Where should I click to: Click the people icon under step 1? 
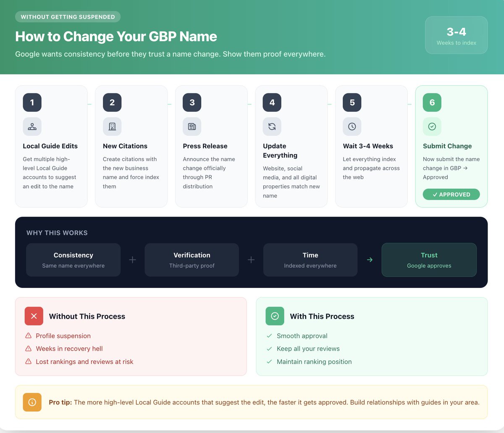tap(32, 127)
